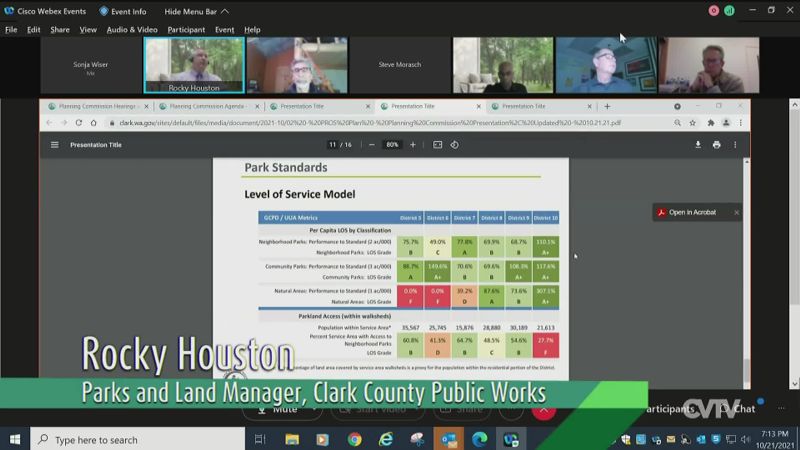Print the PDF document
Image resolution: width=800 pixels, height=450 pixels.
click(716, 145)
